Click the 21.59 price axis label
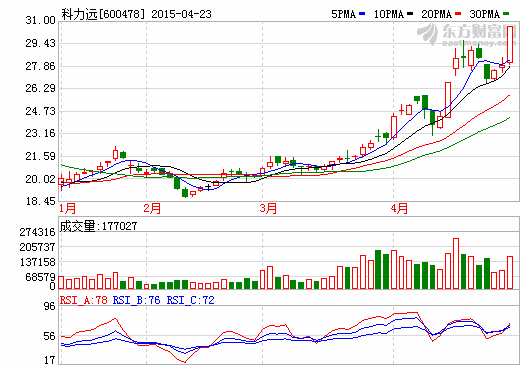 coord(41,156)
